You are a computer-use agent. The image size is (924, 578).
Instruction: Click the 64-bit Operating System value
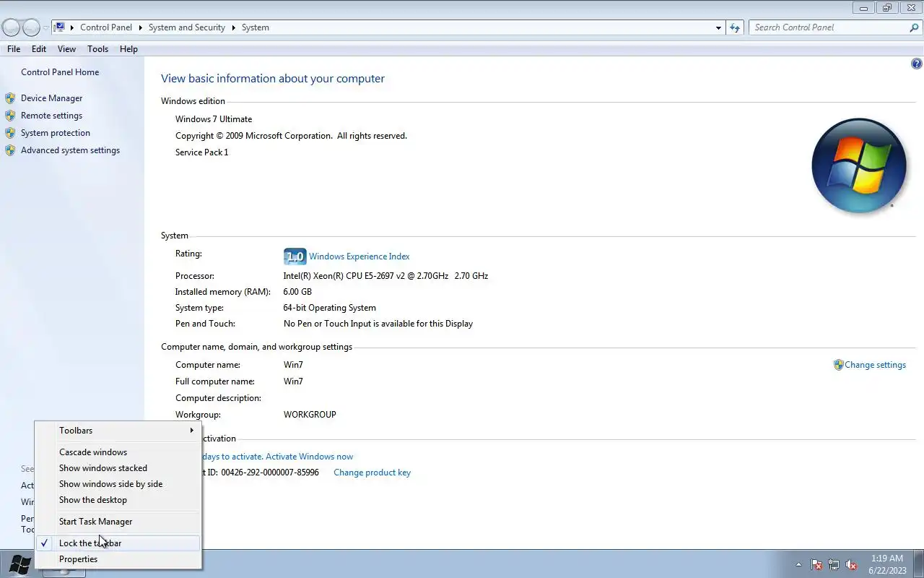click(x=329, y=308)
